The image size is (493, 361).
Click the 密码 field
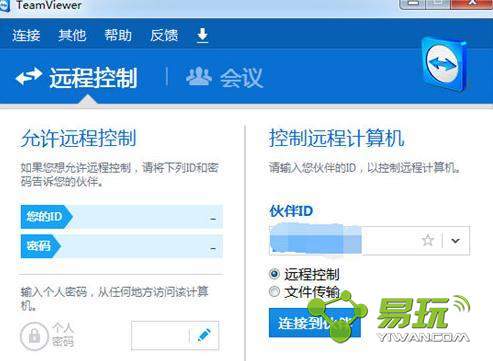pyautogui.click(x=121, y=246)
